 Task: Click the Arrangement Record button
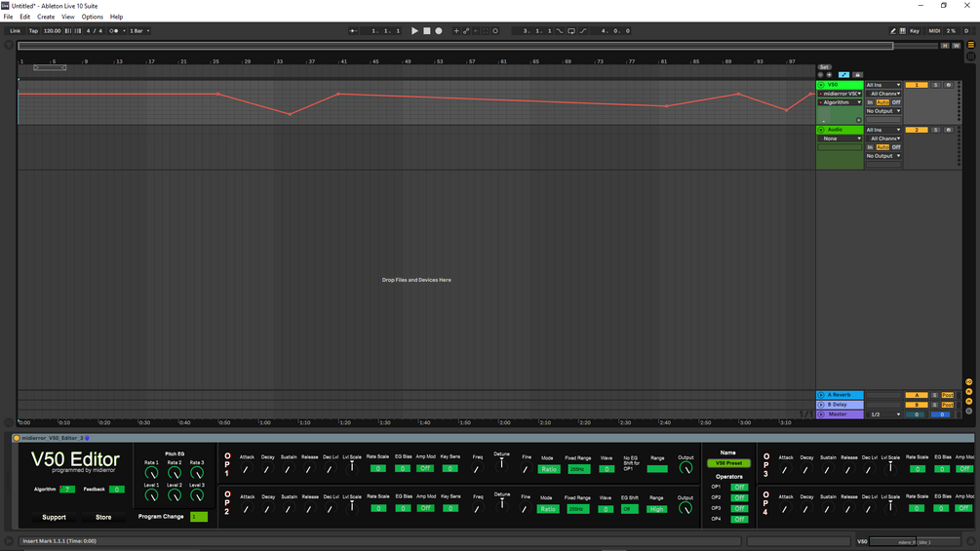(439, 30)
